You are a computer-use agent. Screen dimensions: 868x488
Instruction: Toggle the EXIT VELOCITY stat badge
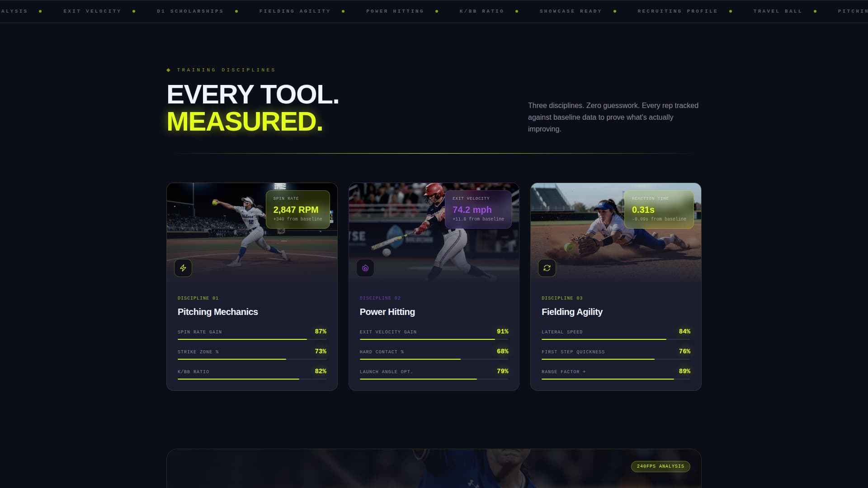pyautogui.click(x=478, y=209)
